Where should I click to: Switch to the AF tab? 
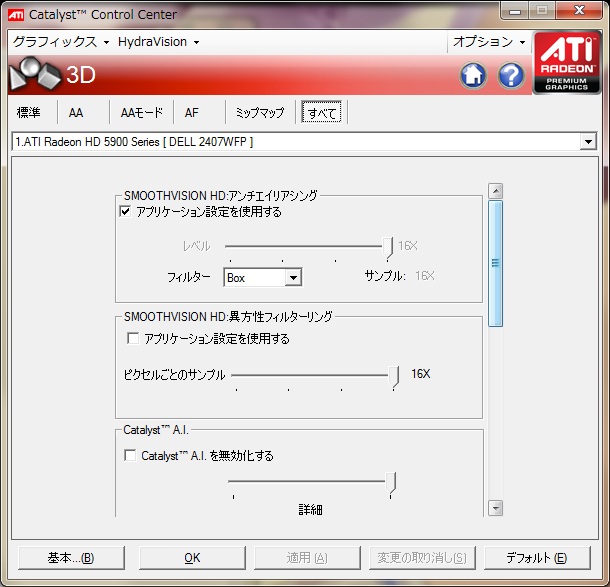(192, 112)
